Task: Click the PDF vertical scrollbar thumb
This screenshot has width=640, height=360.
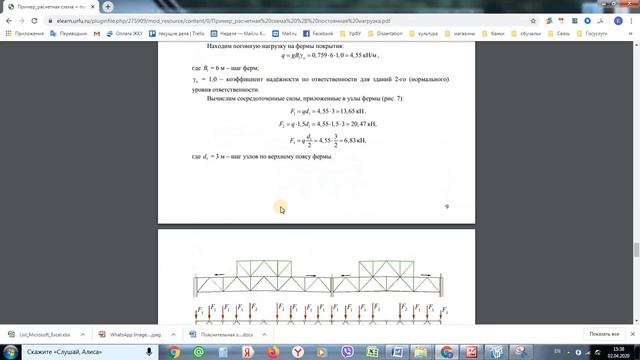Action: coord(636,250)
